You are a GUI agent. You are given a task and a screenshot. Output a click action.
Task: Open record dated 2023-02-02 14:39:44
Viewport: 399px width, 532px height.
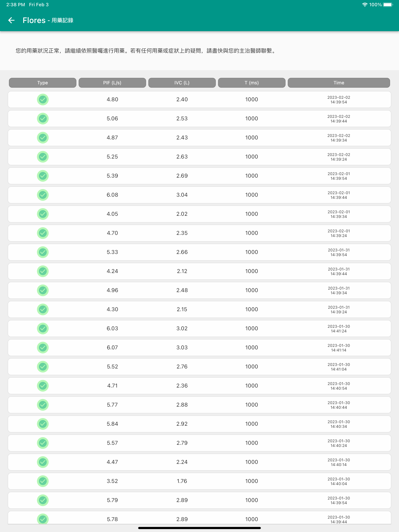[x=199, y=119]
